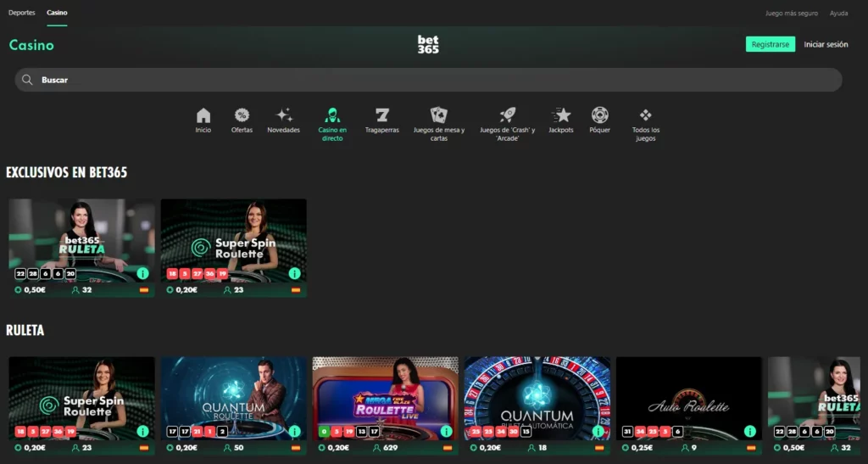Select the Póquer chip icon
Screen dimensions: 868x464
coord(599,115)
